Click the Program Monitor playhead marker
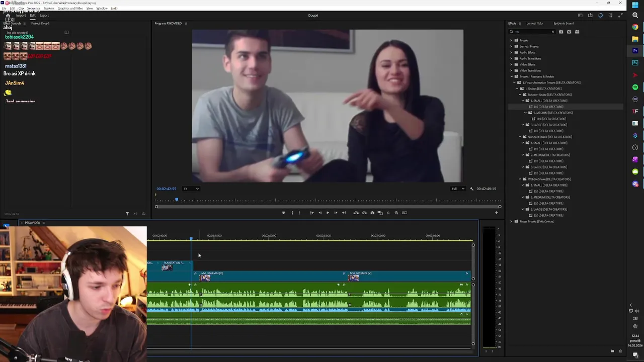 [x=177, y=200]
